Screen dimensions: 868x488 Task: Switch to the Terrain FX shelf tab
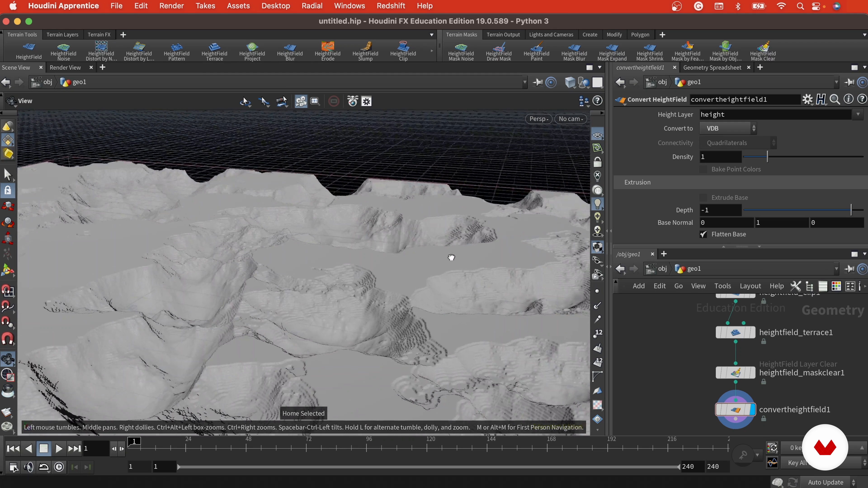point(99,34)
